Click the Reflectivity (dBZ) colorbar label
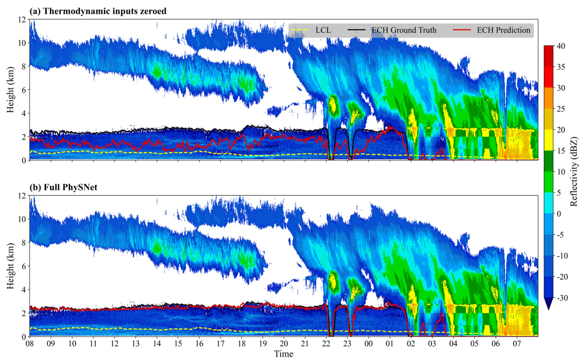This screenshot has height=364, width=588. (x=574, y=172)
